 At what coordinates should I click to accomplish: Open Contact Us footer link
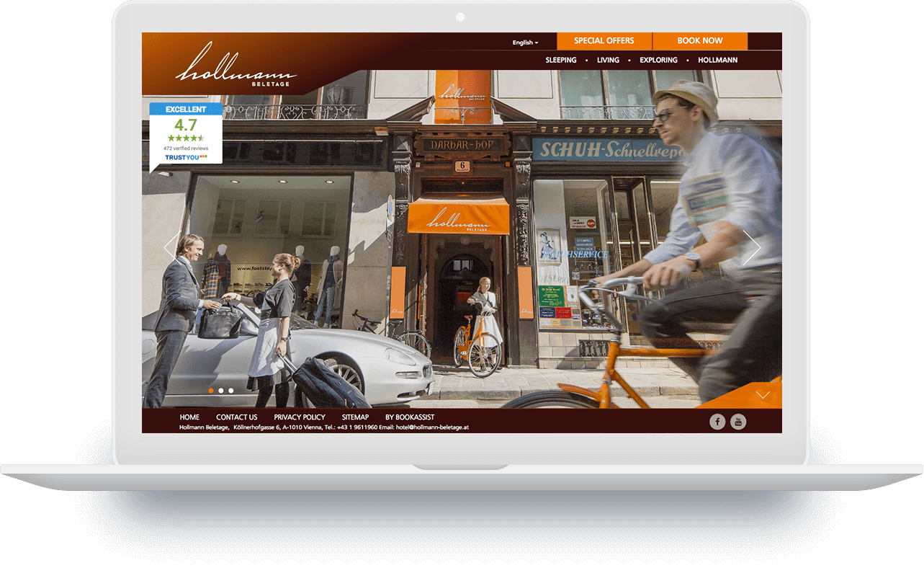click(x=236, y=417)
